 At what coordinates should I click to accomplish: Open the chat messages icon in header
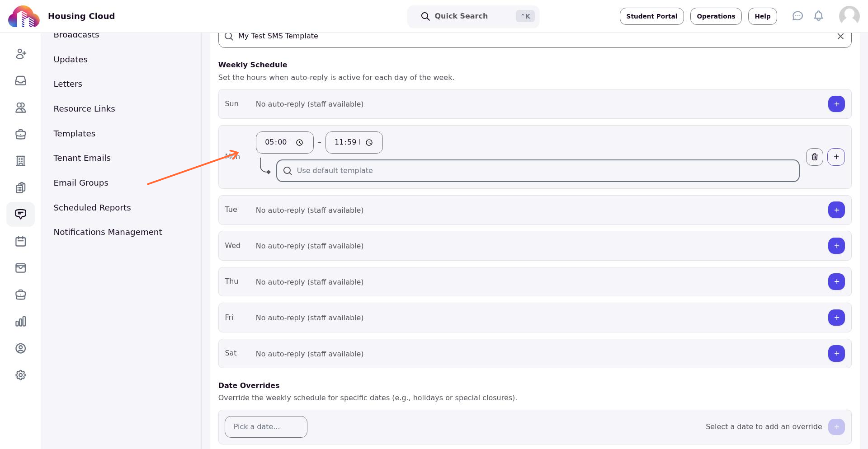coord(797,16)
